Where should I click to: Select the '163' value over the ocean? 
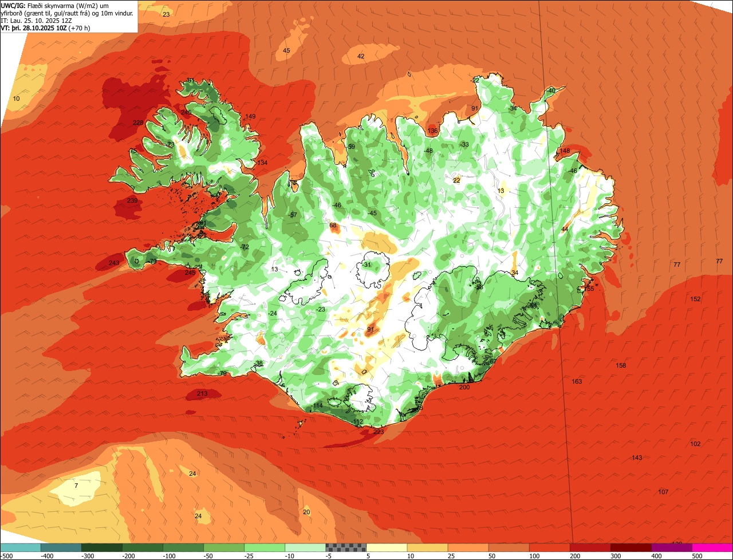(x=577, y=381)
